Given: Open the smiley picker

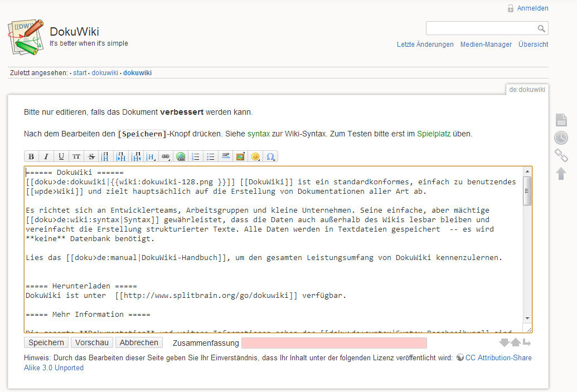Looking at the screenshot, I should (x=255, y=156).
